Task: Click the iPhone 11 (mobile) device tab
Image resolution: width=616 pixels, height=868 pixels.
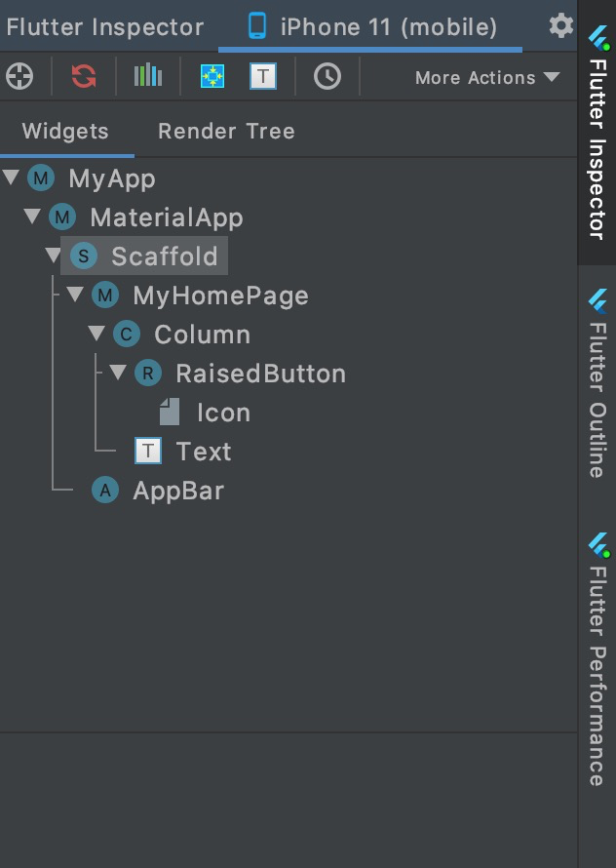Action: tap(371, 26)
